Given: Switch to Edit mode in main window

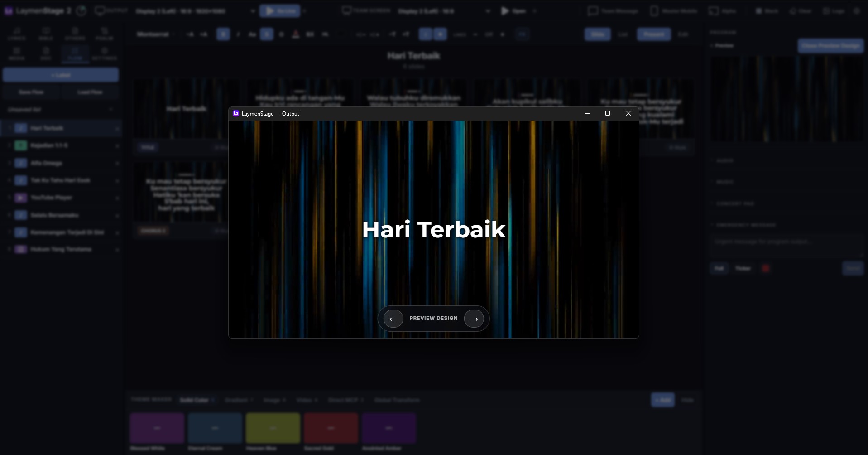Looking at the screenshot, I should 683,34.
